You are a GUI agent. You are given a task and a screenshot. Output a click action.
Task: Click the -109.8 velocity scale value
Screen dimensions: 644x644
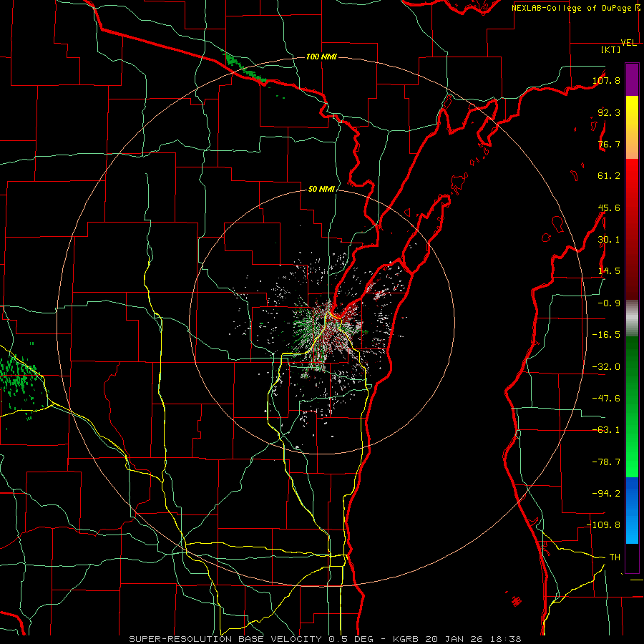tap(603, 525)
